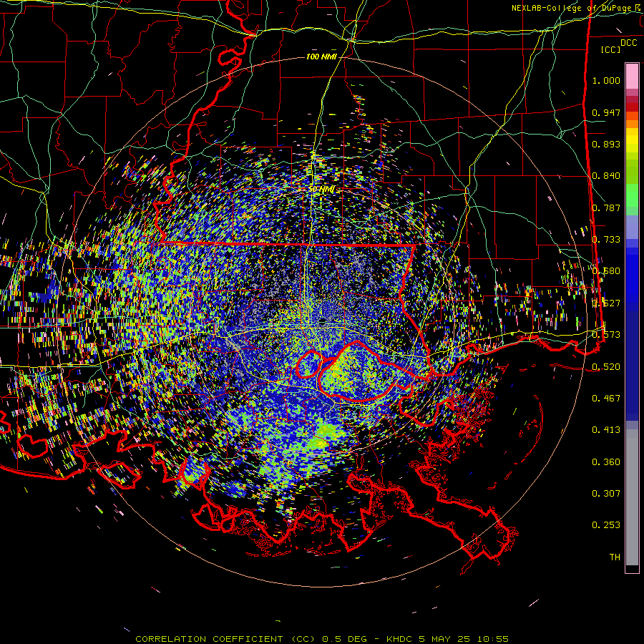Screen dimensions: 644x644
Task: Pick the dark navy segment of the color bar
Action: coord(632,366)
